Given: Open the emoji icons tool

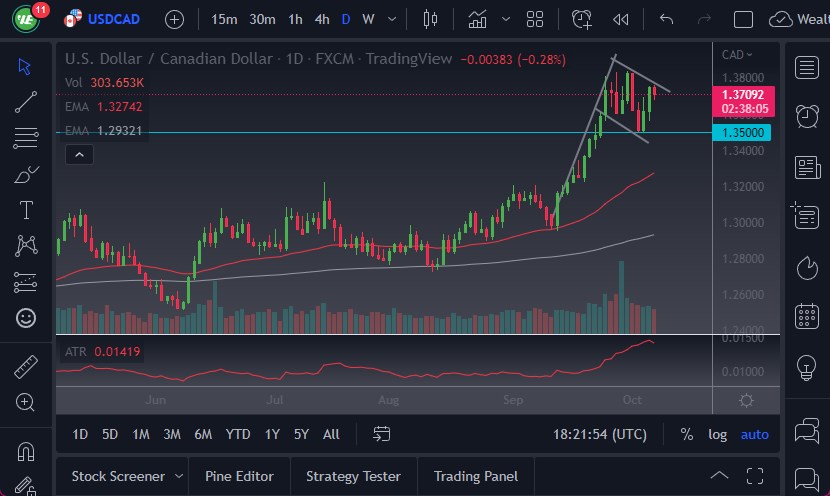Looking at the screenshot, I should 26,318.
